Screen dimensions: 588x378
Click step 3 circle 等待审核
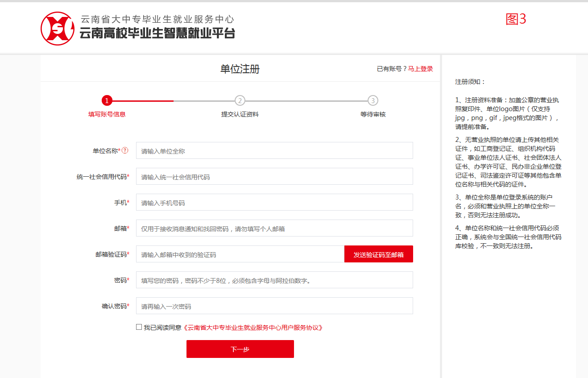coord(373,100)
